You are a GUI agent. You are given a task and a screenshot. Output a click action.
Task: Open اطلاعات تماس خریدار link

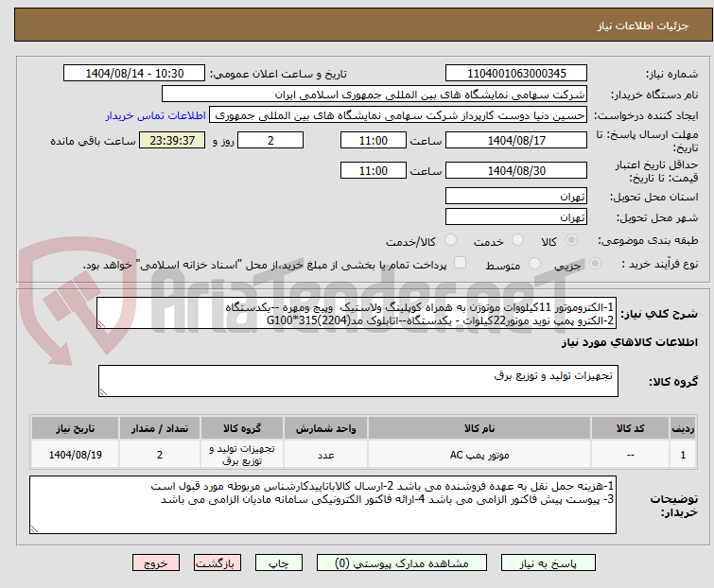pyautogui.click(x=156, y=115)
